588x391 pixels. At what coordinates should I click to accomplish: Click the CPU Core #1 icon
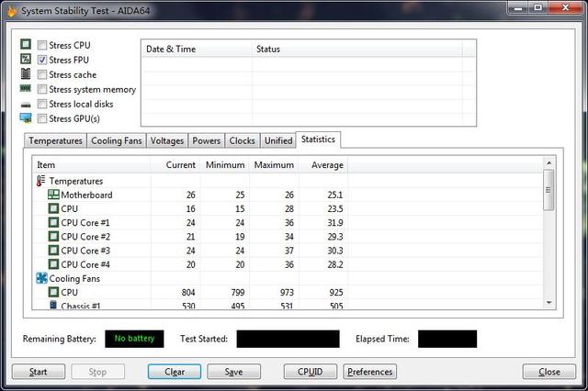point(53,222)
